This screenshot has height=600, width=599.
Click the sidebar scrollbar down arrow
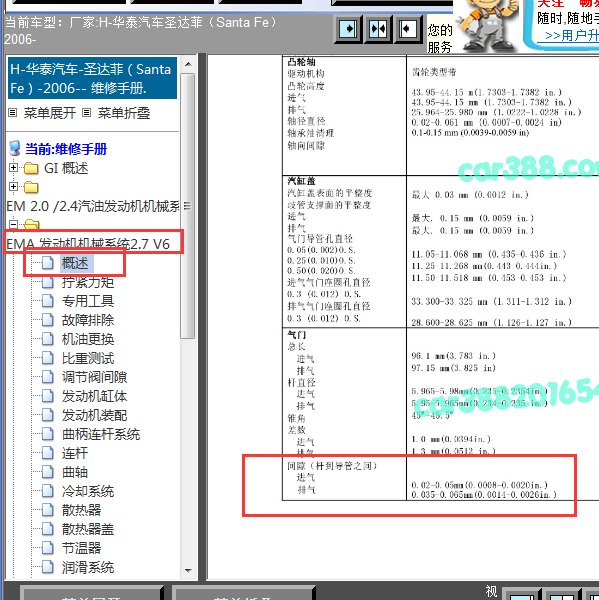tap(188, 570)
